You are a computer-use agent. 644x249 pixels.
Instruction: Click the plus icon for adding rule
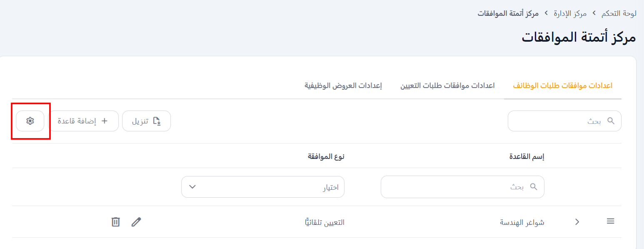[105, 121]
